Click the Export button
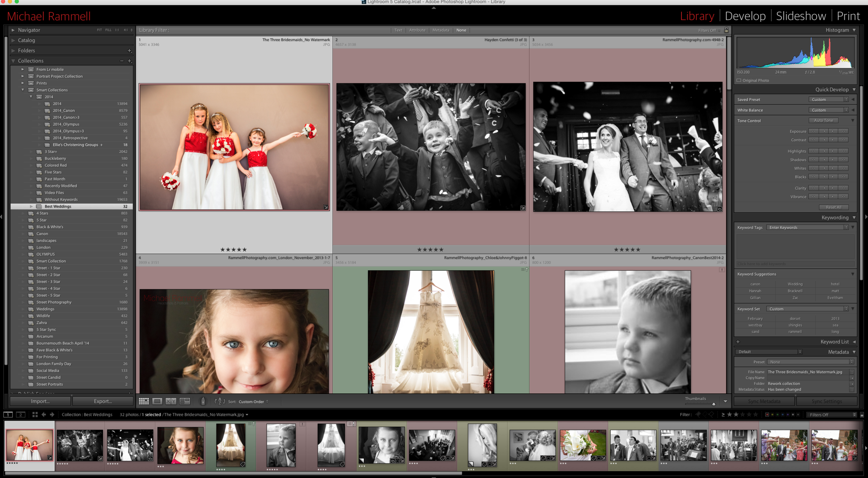This screenshot has width=868, height=478. (x=103, y=401)
